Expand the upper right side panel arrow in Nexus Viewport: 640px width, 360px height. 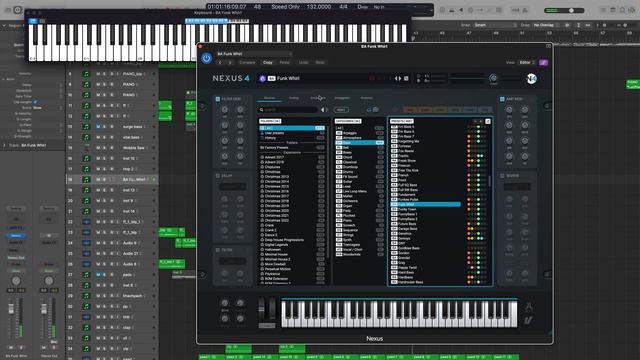547,106
